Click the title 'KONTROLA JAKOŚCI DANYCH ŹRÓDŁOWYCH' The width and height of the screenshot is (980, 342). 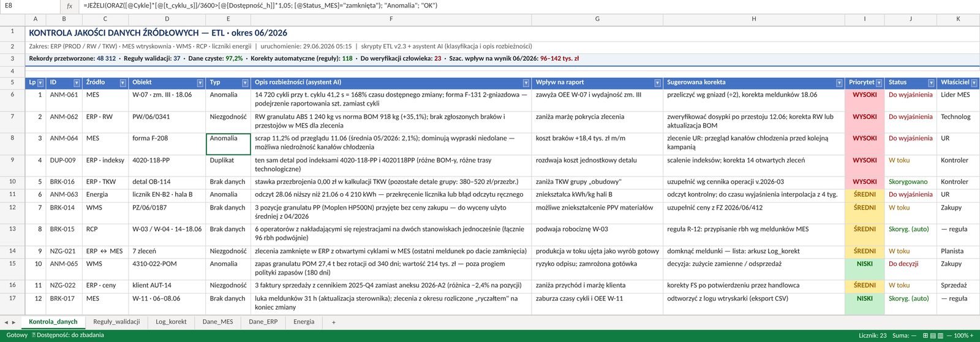[115, 33]
